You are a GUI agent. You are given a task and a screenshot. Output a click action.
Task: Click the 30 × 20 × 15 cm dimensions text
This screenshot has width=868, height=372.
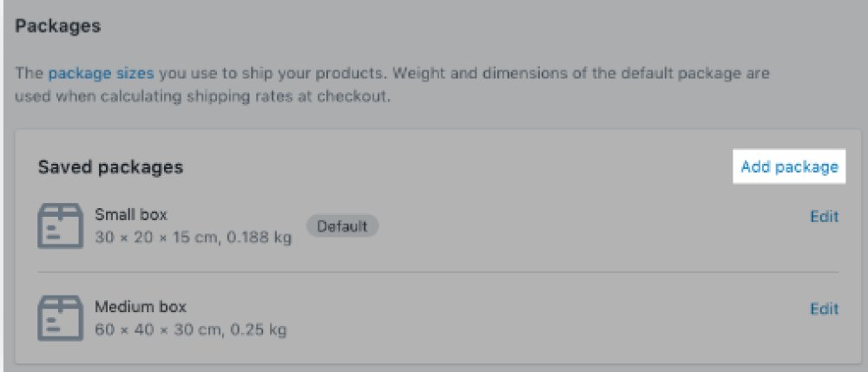click(x=158, y=238)
